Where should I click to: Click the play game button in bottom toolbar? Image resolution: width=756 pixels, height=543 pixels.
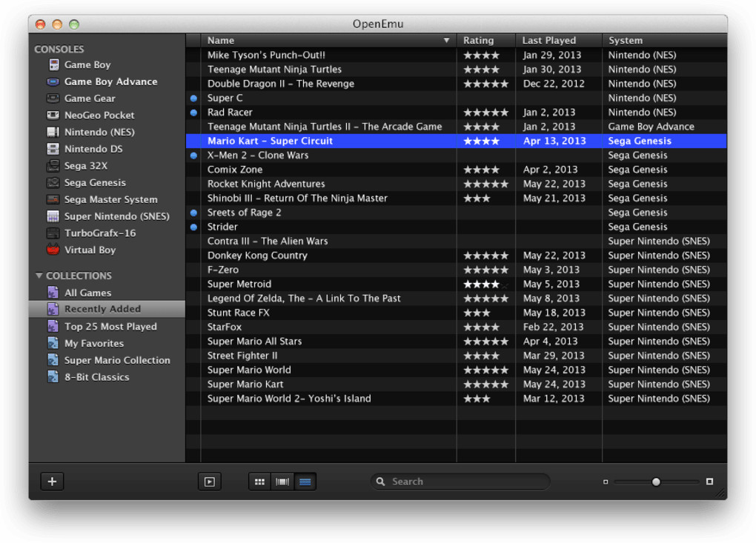coord(210,482)
